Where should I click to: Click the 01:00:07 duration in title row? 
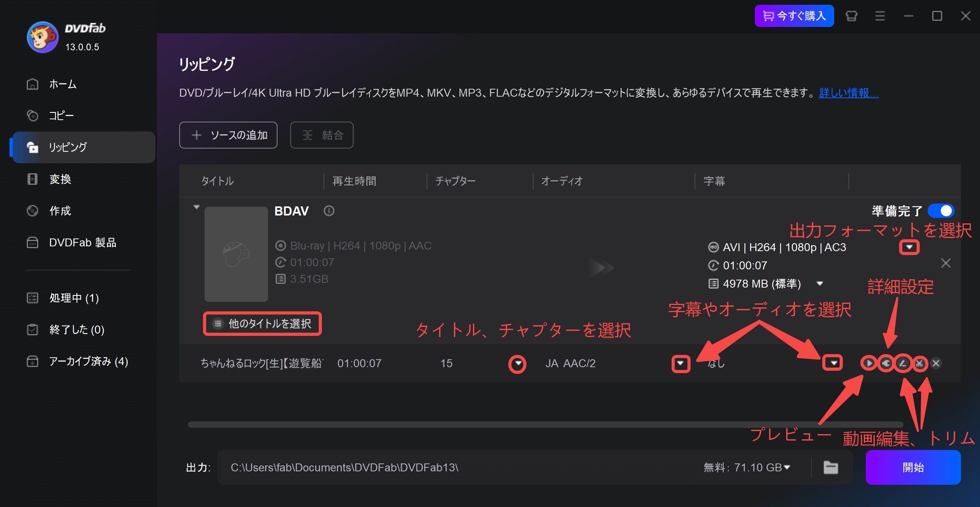[359, 363]
